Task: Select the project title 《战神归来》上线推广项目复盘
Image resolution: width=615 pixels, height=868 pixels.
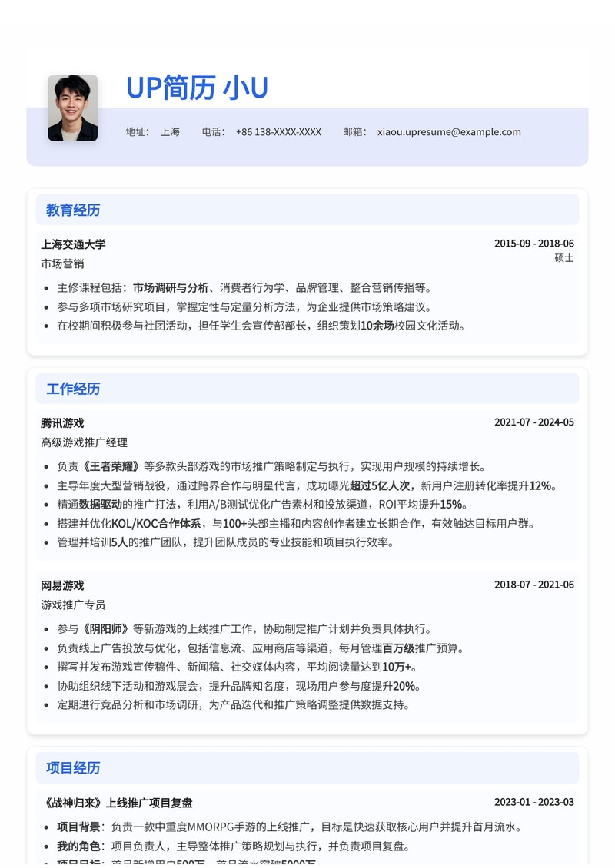Action: coord(117,802)
